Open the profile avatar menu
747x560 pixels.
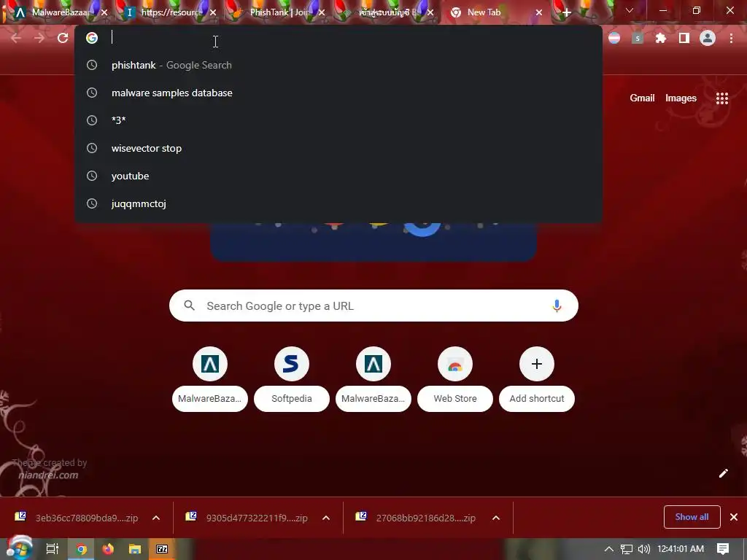click(708, 38)
